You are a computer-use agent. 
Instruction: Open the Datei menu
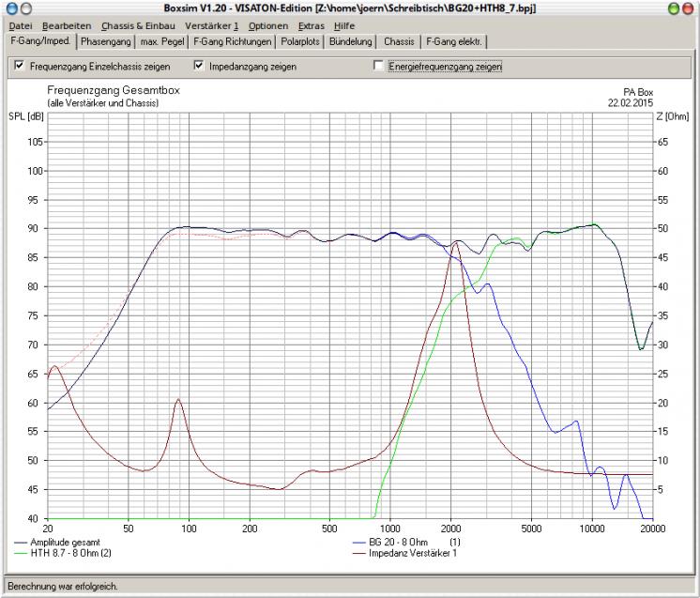[x=20, y=25]
